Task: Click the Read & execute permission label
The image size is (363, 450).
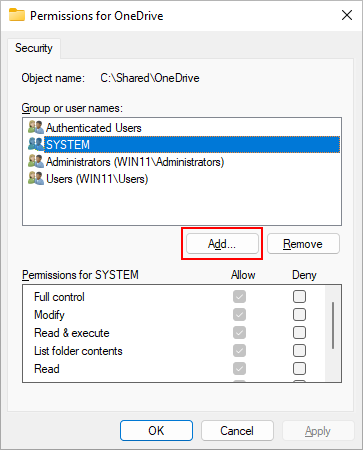Action: (x=72, y=333)
